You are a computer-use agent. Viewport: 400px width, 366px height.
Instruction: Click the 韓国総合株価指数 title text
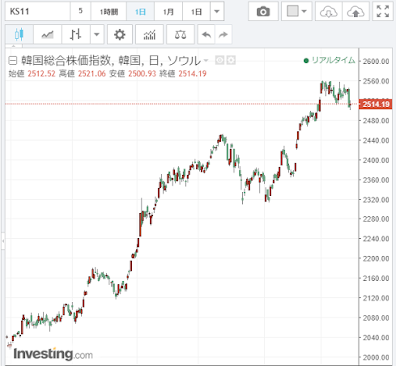[x=66, y=61]
